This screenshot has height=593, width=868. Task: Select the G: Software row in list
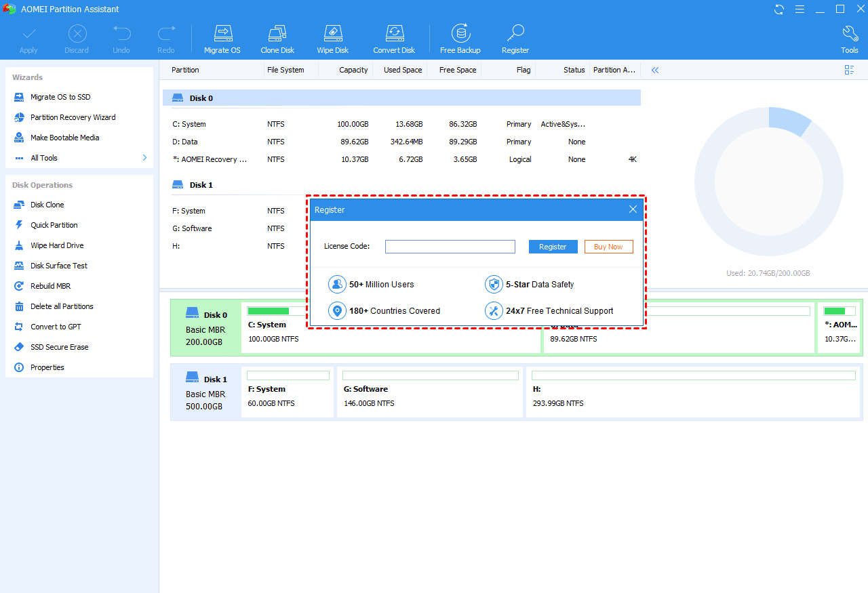(235, 228)
